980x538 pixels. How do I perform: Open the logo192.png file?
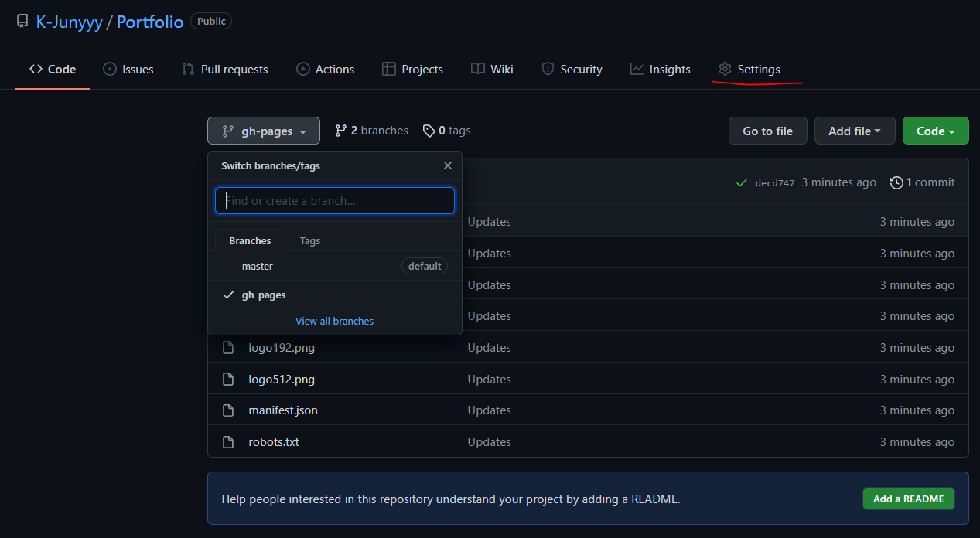pyautogui.click(x=282, y=348)
